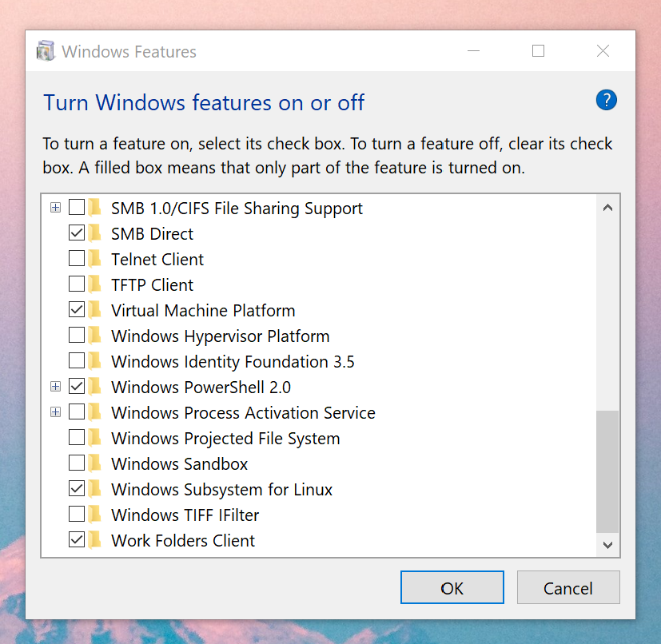Image resolution: width=661 pixels, height=644 pixels.
Task: Click folder icon next to SMB Direct
Action: 95,233
